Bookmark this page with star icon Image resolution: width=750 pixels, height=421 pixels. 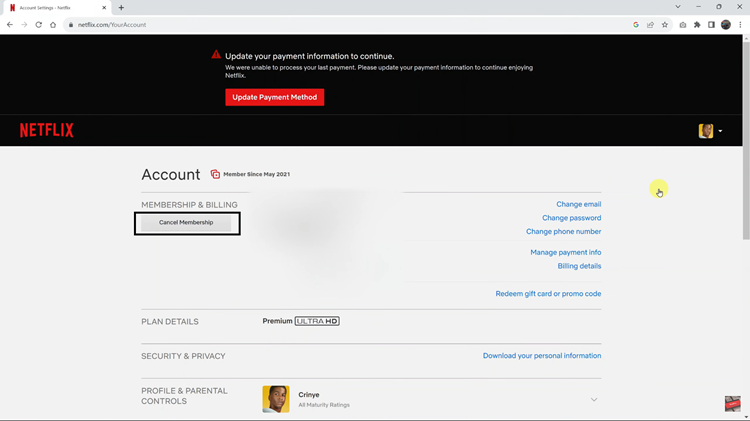pos(665,25)
